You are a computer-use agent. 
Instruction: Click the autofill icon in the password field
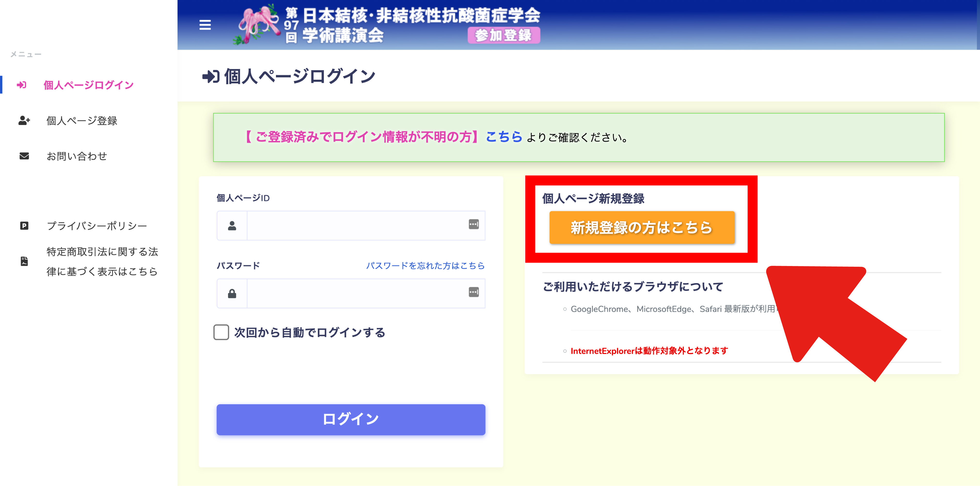click(474, 292)
